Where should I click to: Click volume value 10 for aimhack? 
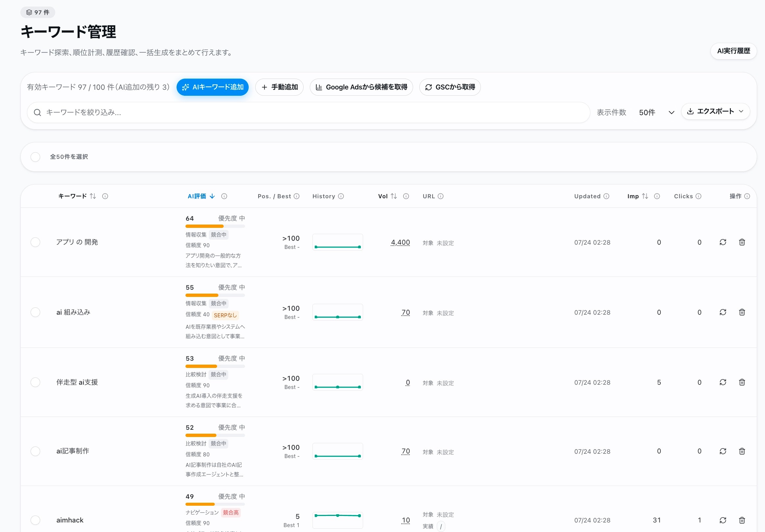pyautogui.click(x=406, y=520)
